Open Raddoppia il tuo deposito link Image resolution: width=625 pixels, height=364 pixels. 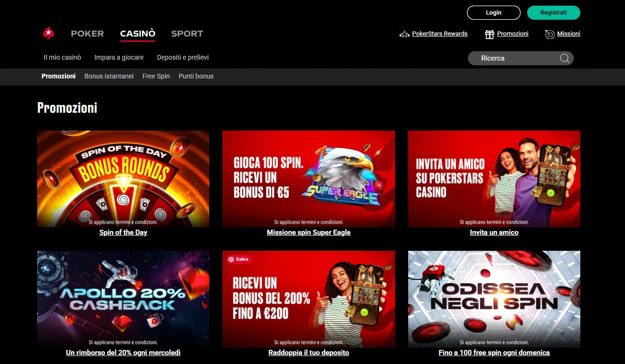[309, 353]
